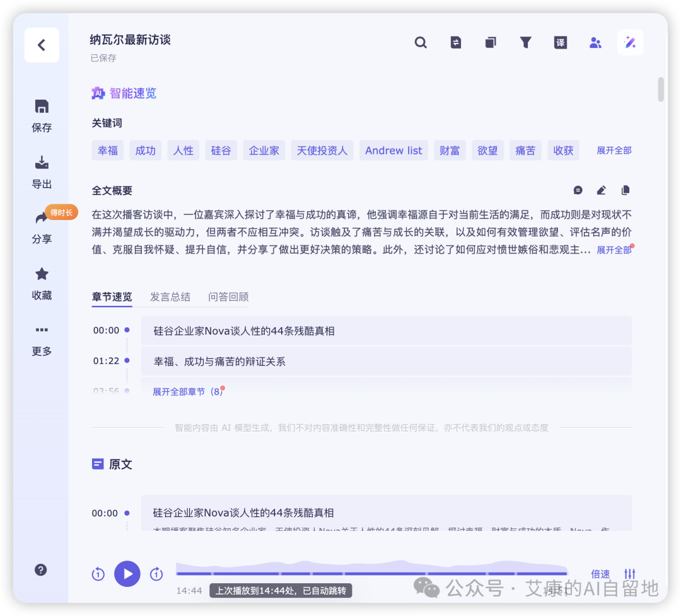Image resolution: width=681 pixels, height=616 pixels.
Task: Toggle the AI magic wand icon
Action: click(630, 43)
